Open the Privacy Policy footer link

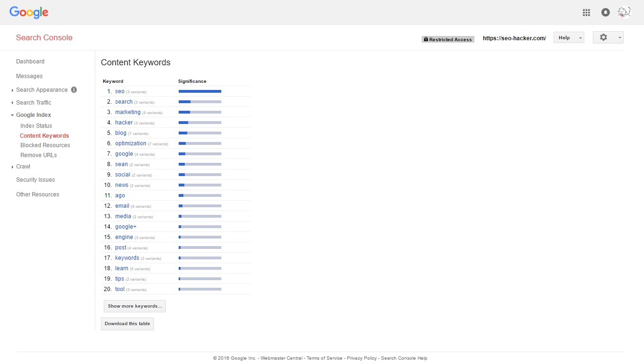click(362, 358)
